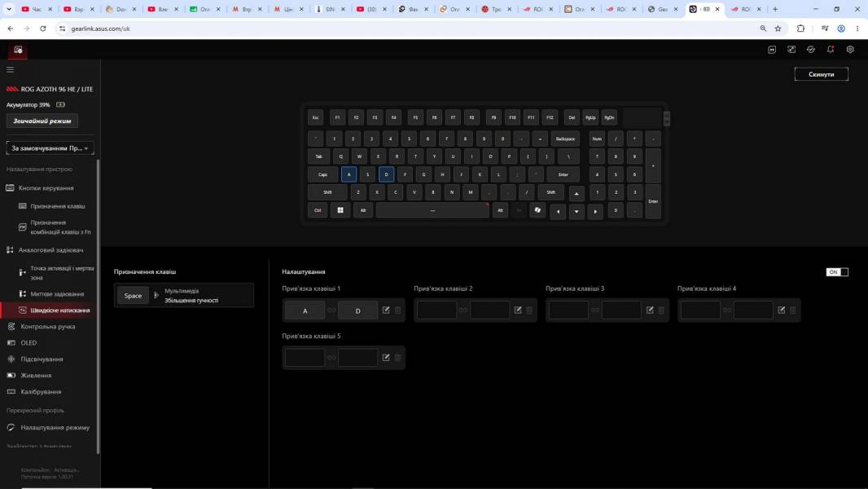This screenshot has height=489, width=868.
Task: Open the За замовчуванням profile dropdown
Action: pyautogui.click(x=50, y=148)
